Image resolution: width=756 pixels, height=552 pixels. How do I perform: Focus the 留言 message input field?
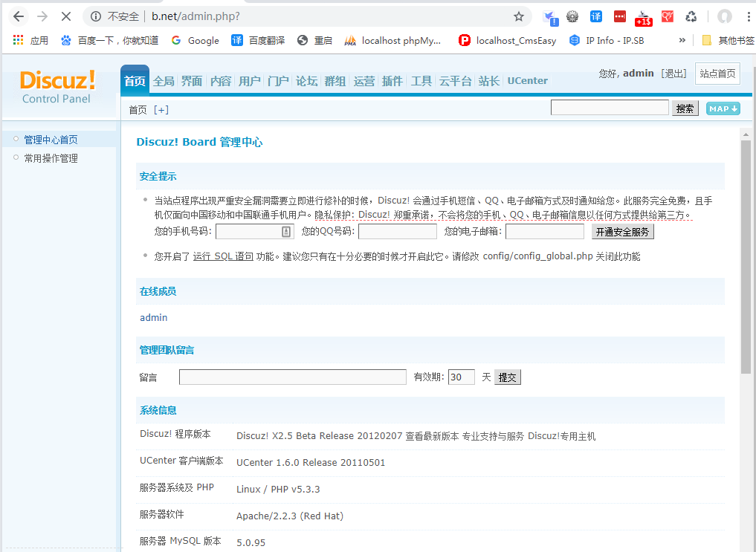(293, 377)
